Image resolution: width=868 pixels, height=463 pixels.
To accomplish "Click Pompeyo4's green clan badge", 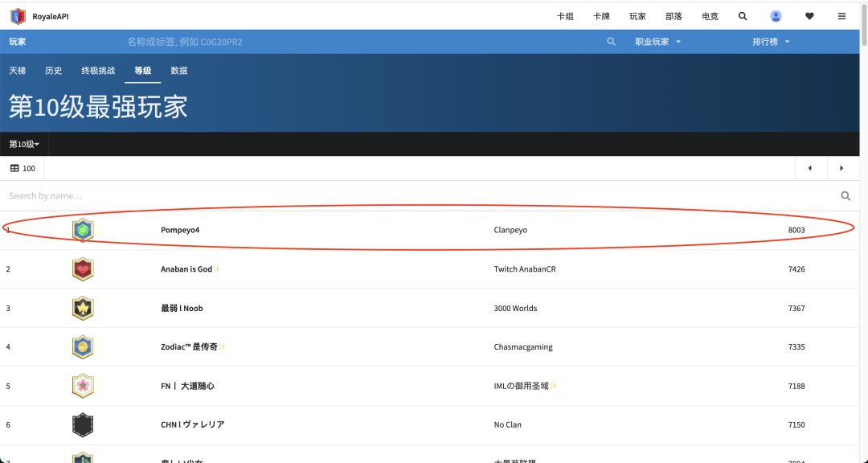I will coord(83,230).
